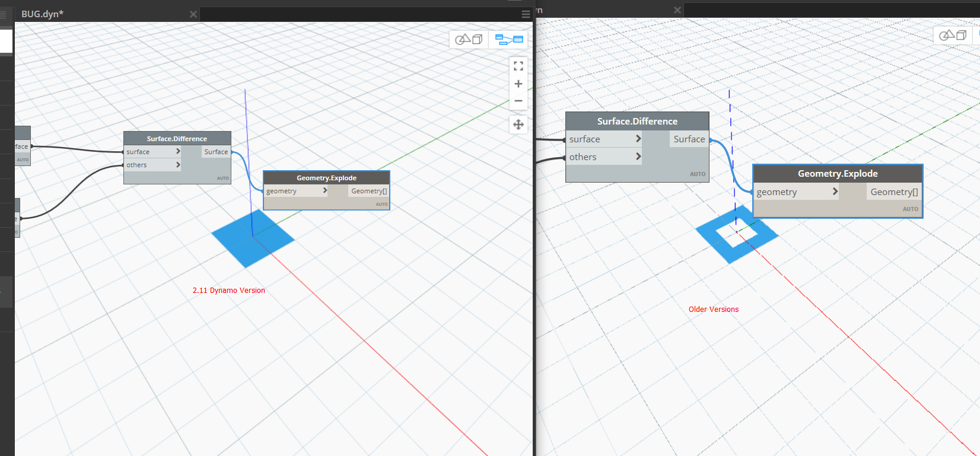Select the 'Older Versions' note
Screen dimensions: 980x456
[714, 310]
